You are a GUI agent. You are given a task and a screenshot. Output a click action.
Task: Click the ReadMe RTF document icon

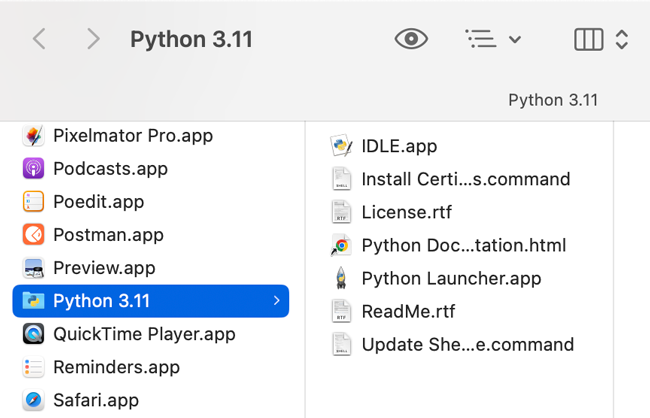pos(341,311)
